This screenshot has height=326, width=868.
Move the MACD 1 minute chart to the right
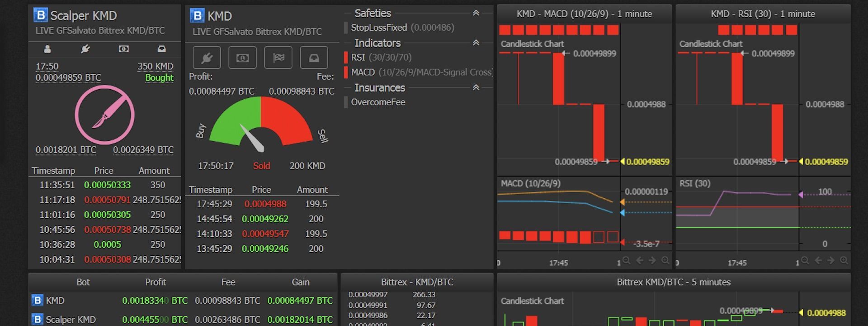(x=652, y=260)
